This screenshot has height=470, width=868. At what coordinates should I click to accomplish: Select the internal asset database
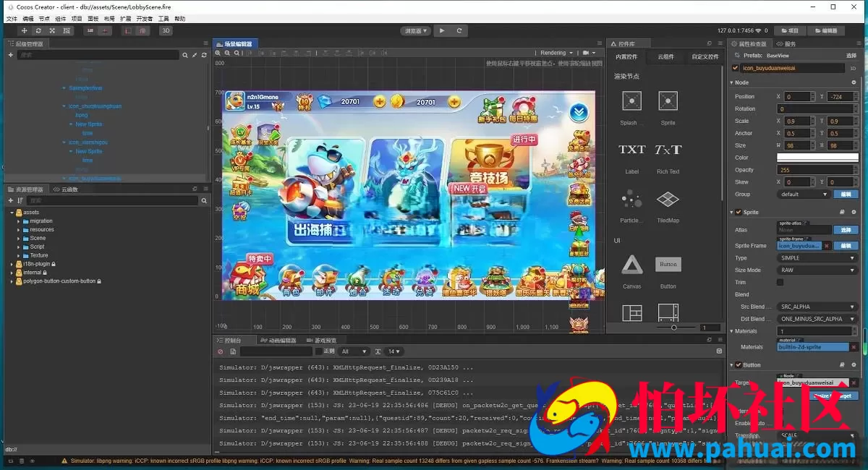(32, 273)
